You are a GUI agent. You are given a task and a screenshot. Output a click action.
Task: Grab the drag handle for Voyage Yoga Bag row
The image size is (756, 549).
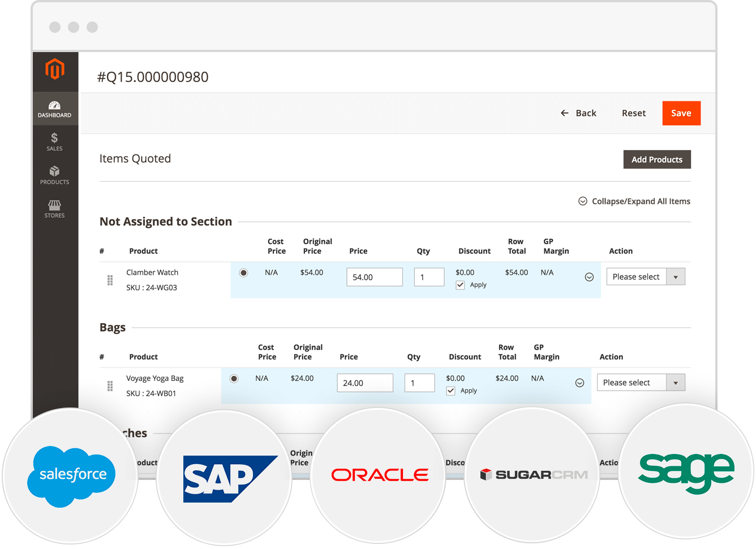110,386
